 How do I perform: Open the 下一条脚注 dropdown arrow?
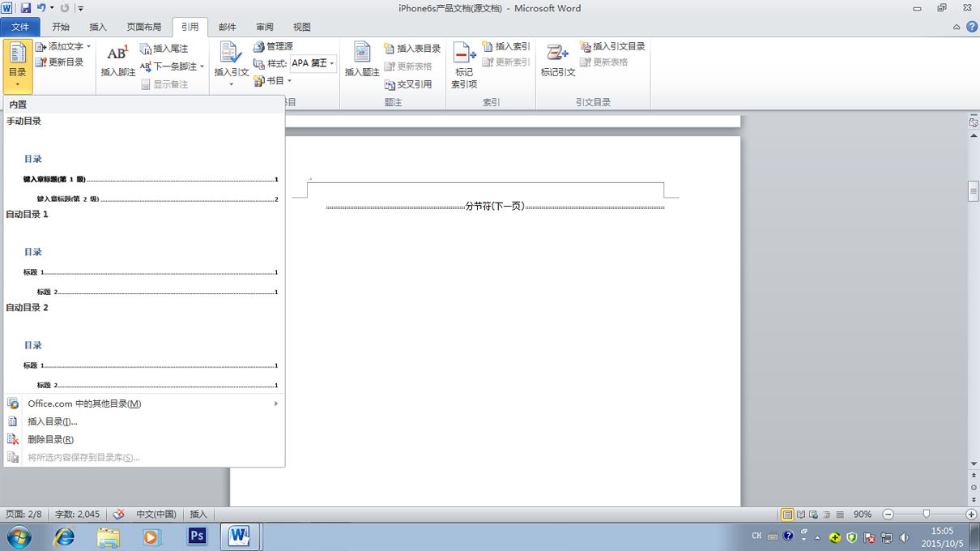pos(202,66)
